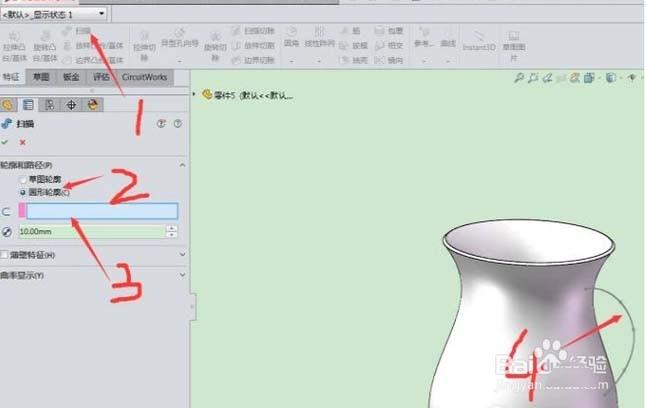Viewport: 646px width, 408px height.
Task: Click the Revolved Boss/Base (旋转凸台/基体) tool
Action: click(44, 47)
